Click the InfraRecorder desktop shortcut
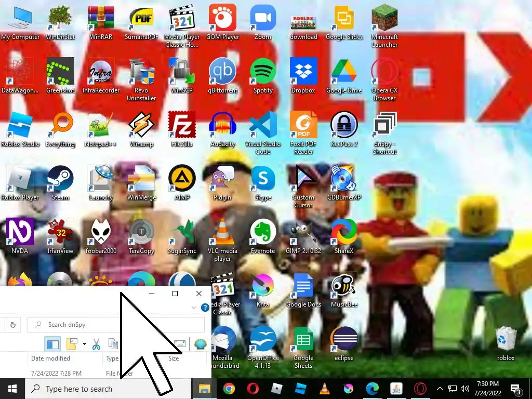This screenshot has height=399, width=532. point(101,76)
